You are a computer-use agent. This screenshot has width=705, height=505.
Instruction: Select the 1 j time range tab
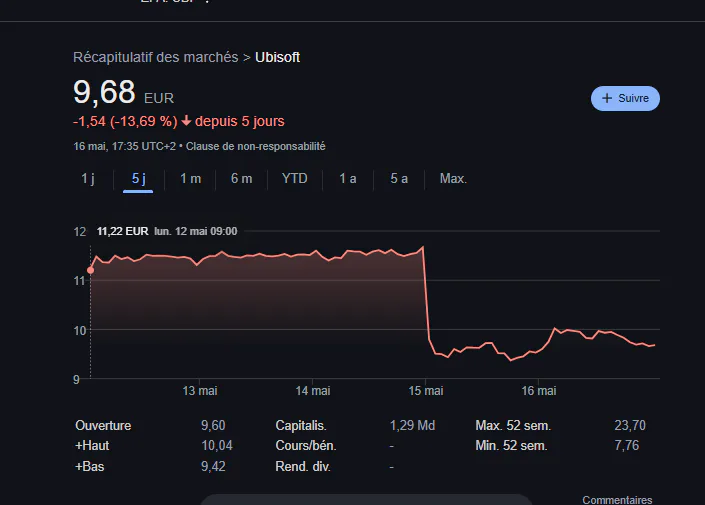coord(88,179)
